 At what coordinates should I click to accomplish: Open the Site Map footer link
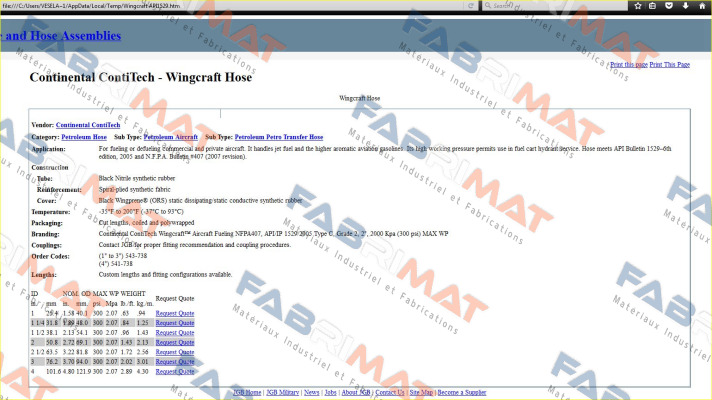tap(421, 392)
